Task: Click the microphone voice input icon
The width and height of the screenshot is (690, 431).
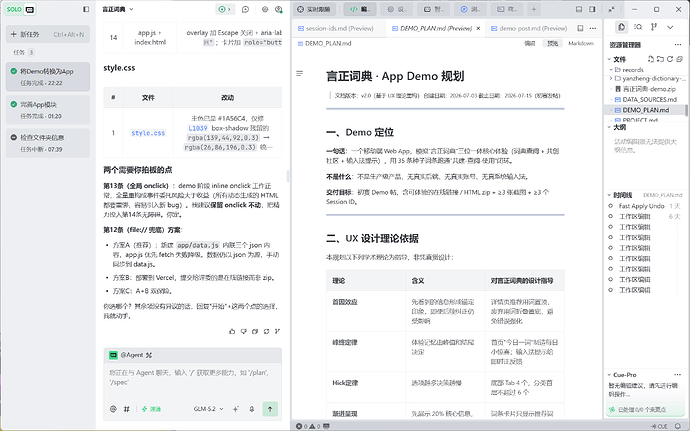Action: [252, 409]
